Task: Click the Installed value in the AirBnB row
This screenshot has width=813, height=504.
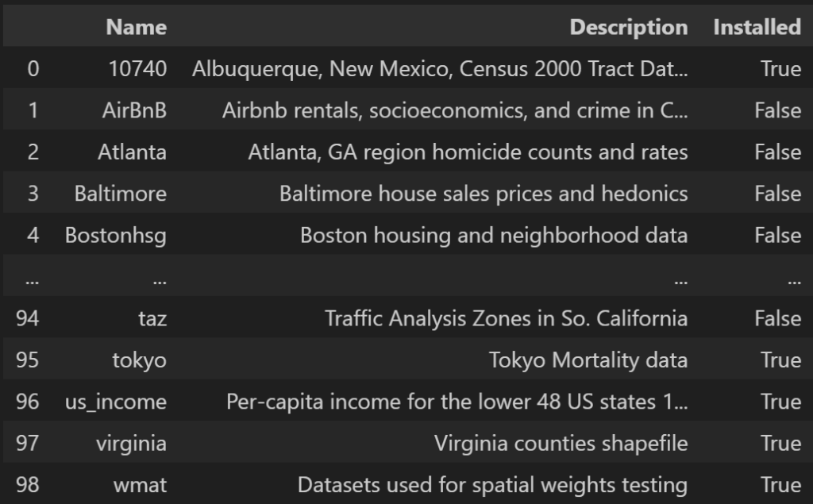Action: pos(777,110)
